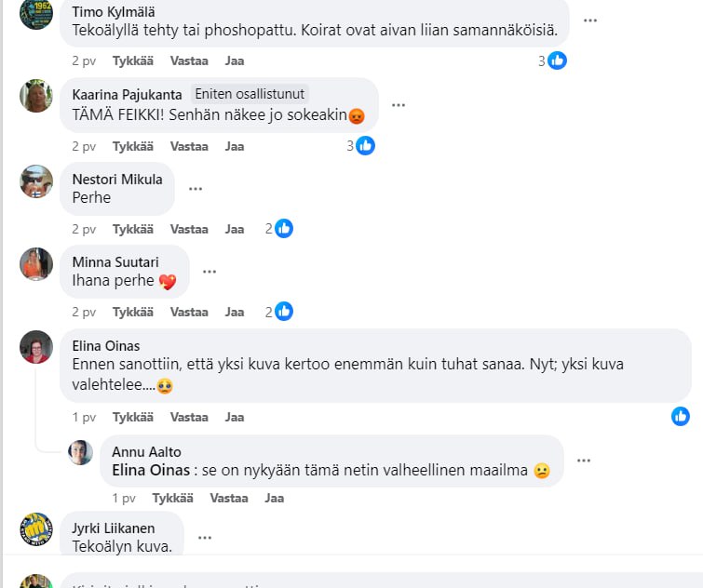The image size is (703, 588).
Task: Toggle Tykkää on Minna Suutari's comment
Action: (133, 312)
